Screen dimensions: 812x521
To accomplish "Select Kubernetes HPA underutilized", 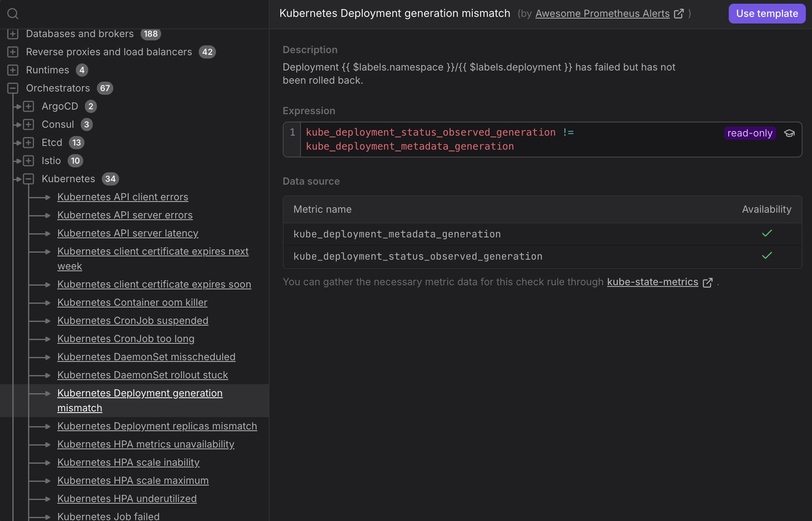I will pyautogui.click(x=127, y=499).
